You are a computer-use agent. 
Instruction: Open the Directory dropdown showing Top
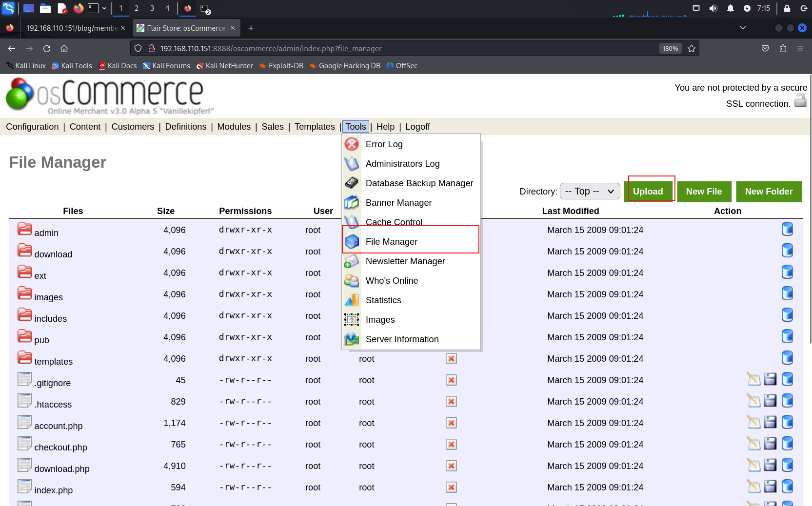click(x=590, y=192)
